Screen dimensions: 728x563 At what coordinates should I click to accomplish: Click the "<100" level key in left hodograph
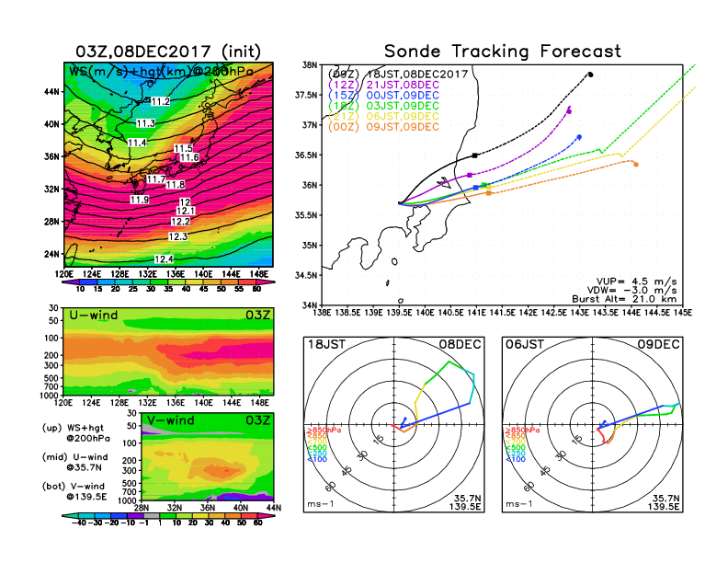[x=316, y=459]
